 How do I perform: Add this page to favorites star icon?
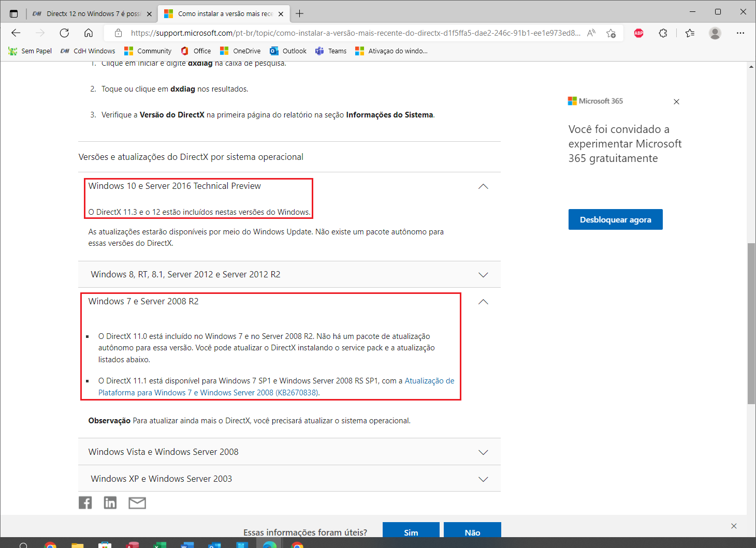pos(611,33)
